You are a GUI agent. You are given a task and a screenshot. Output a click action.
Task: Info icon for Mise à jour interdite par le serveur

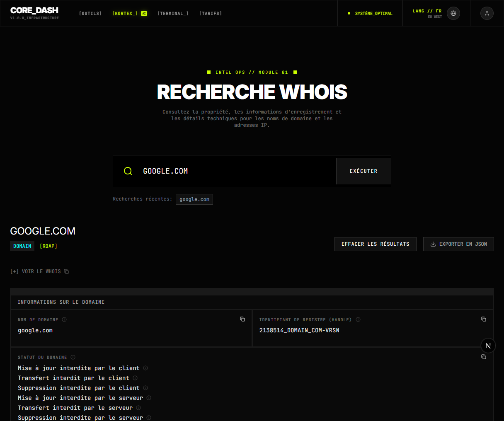point(149,398)
